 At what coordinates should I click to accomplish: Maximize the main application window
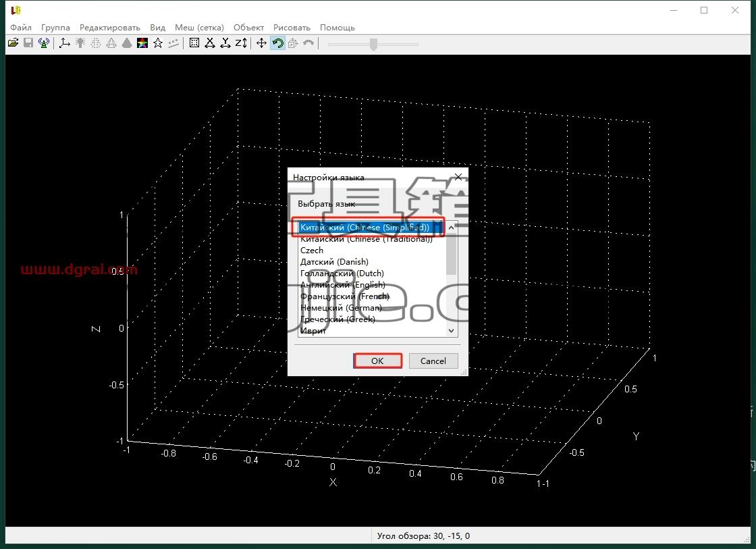click(x=704, y=10)
